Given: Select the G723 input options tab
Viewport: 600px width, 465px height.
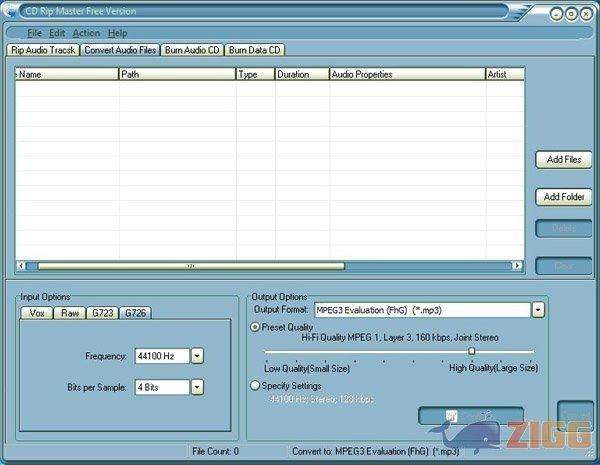Looking at the screenshot, I should 103,313.
